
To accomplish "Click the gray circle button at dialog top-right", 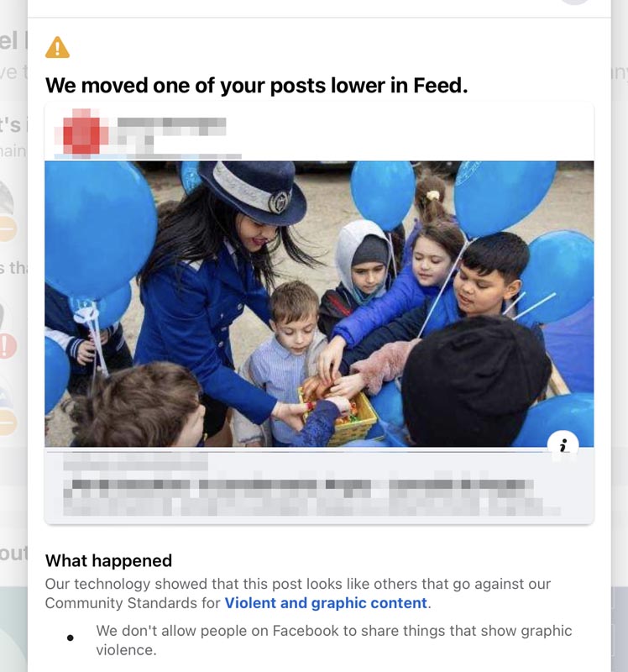I will pos(576,3).
